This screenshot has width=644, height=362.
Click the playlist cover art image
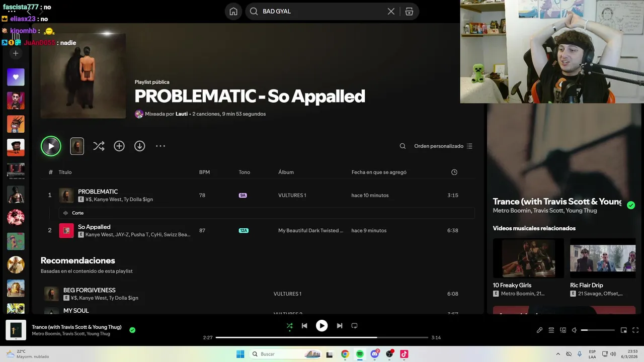[83, 76]
